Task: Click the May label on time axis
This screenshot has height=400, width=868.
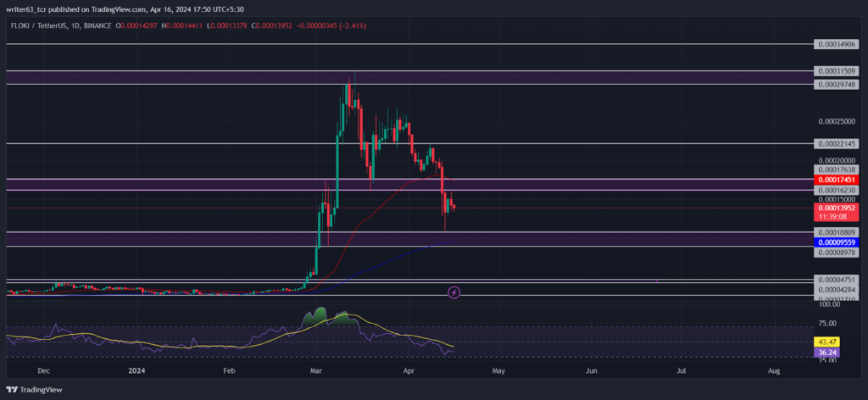Action: click(498, 370)
